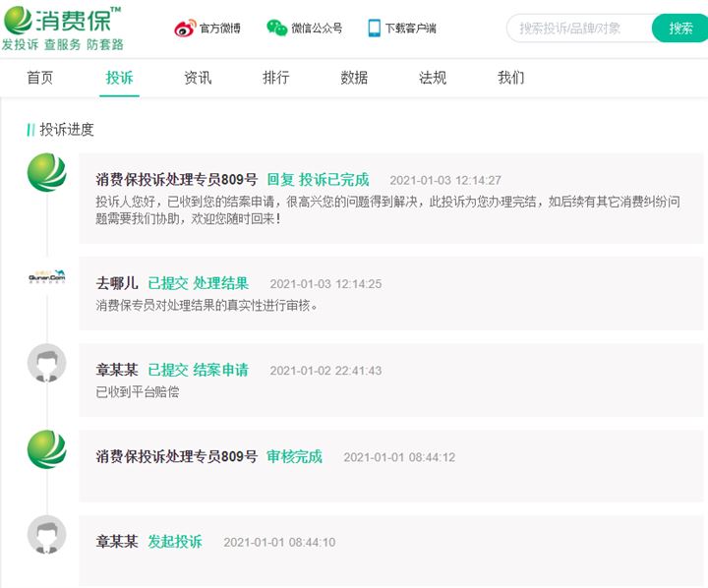
Task: Click the Qunar logo beside 去哪儿 entry
Action: [46, 276]
